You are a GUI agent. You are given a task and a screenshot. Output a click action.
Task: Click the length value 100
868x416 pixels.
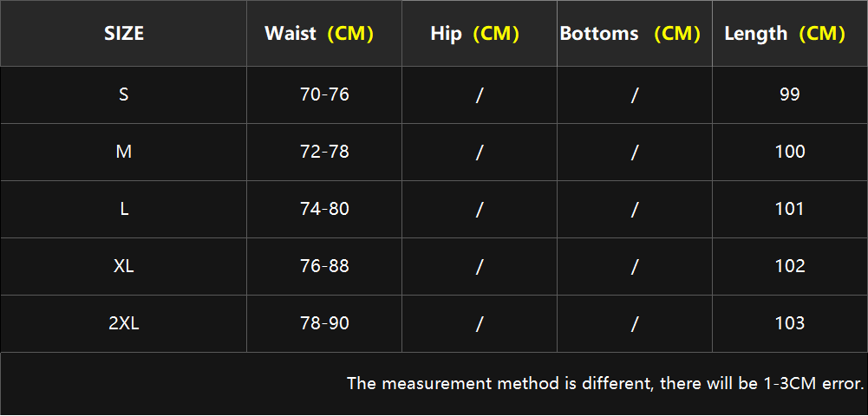[790, 152]
